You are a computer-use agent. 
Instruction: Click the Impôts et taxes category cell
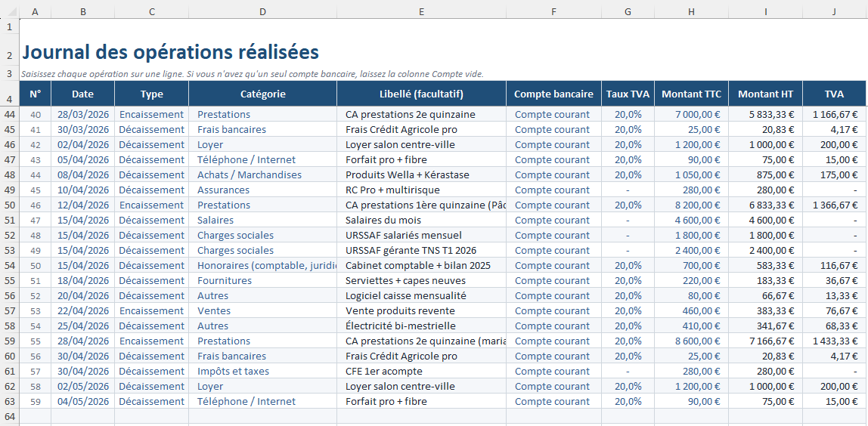(x=262, y=371)
